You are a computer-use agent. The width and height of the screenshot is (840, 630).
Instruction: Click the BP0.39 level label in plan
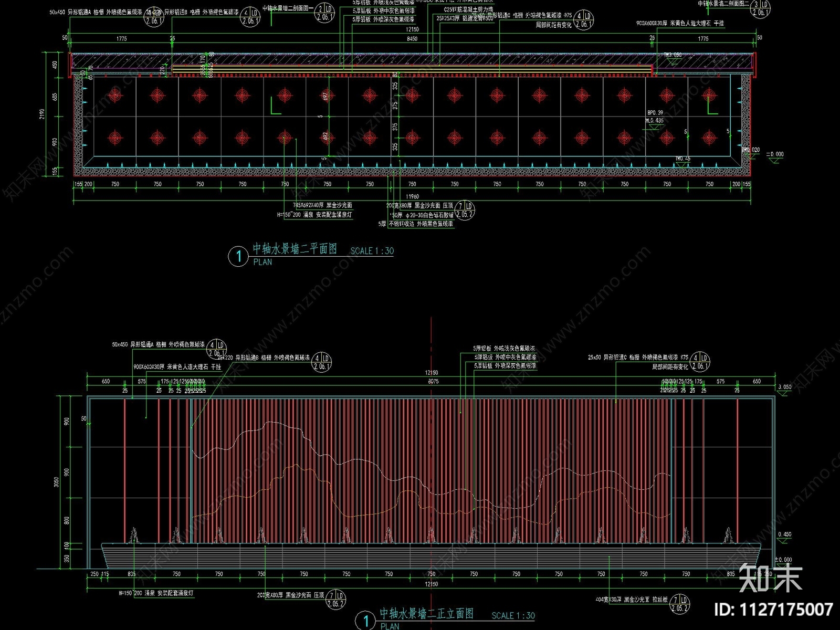tap(655, 112)
